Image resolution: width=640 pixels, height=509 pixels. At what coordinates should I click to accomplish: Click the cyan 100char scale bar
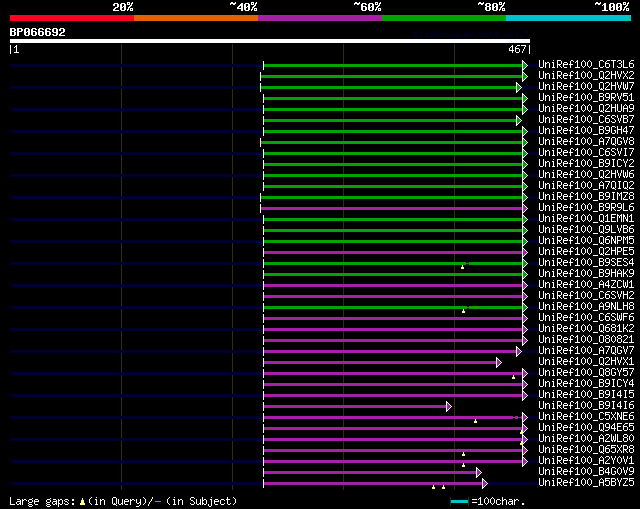[459, 501]
